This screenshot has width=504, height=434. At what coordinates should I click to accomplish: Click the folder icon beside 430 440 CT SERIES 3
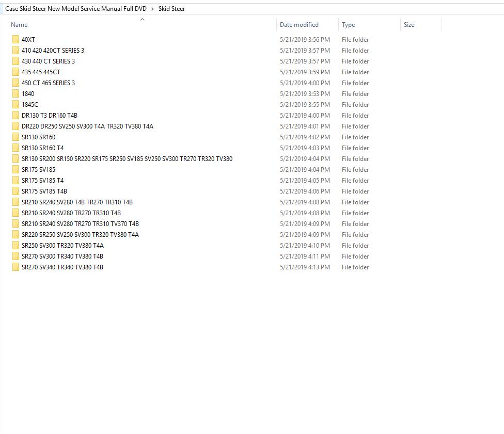coord(15,61)
